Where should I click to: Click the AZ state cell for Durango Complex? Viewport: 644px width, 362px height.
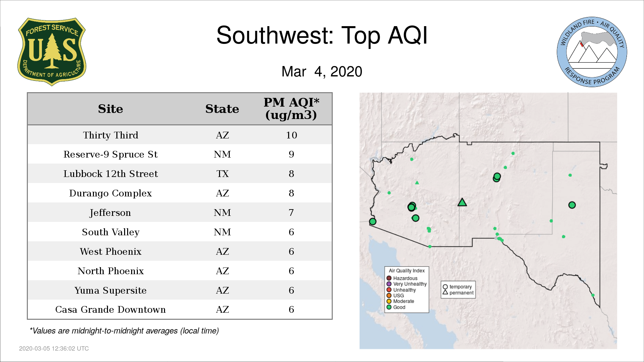(222, 193)
